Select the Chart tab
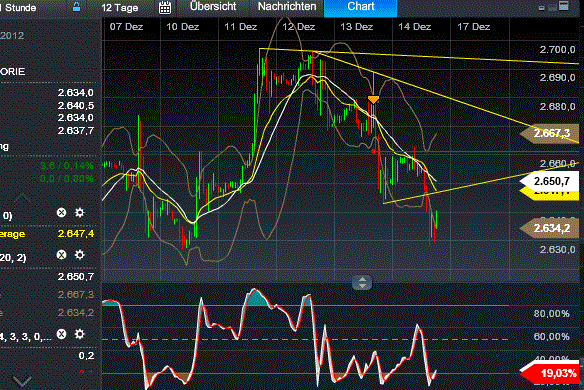The width and height of the screenshot is (584, 390). pyautogui.click(x=361, y=7)
